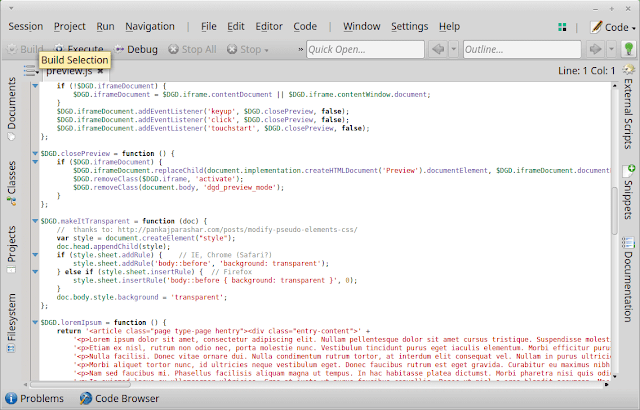Viewport: 640px width, 410px height.
Task: Collapse the if ($DGD.iframeDocument) fold marker
Action: click(35, 162)
